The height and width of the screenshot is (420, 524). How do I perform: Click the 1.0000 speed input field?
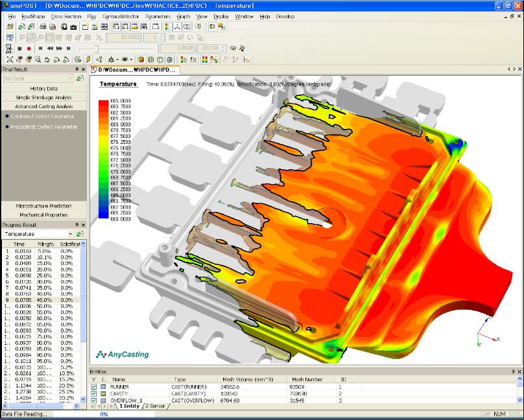click(x=177, y=49)
